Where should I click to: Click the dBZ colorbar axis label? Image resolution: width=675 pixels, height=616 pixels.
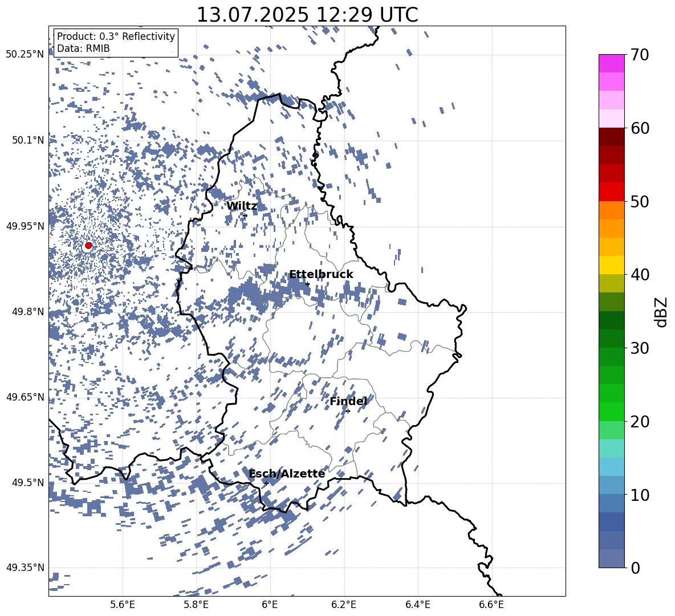[661, 312]
